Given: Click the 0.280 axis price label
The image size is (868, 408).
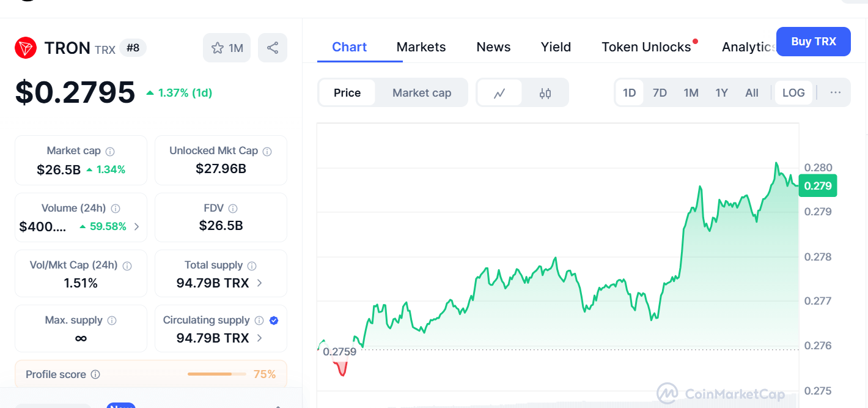Looking at the screenshot, I should click(x=818, y=168).
